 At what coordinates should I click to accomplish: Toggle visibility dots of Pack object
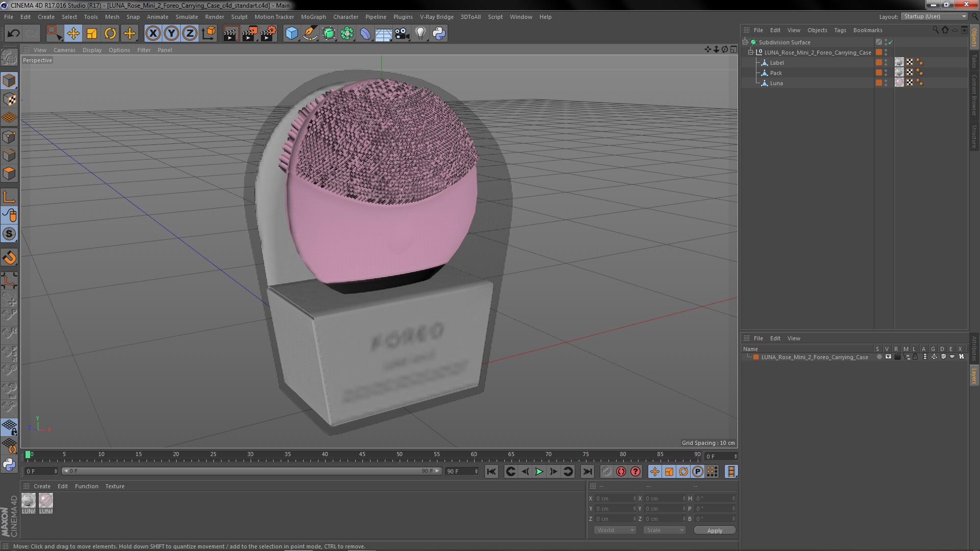(x=886, y=73)
